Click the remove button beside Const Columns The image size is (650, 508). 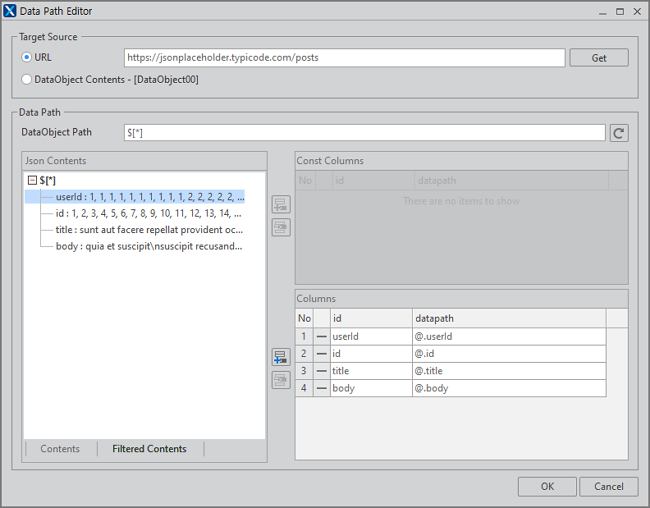281,228
